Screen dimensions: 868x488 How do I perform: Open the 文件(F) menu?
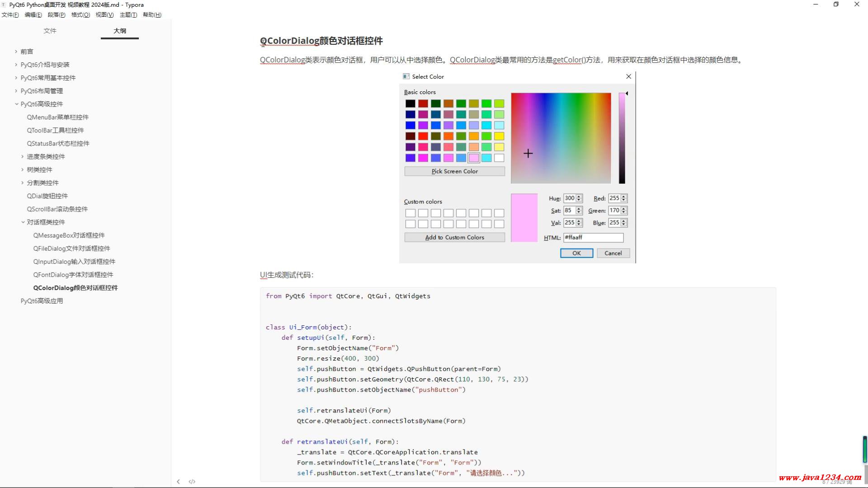point(10,15)
